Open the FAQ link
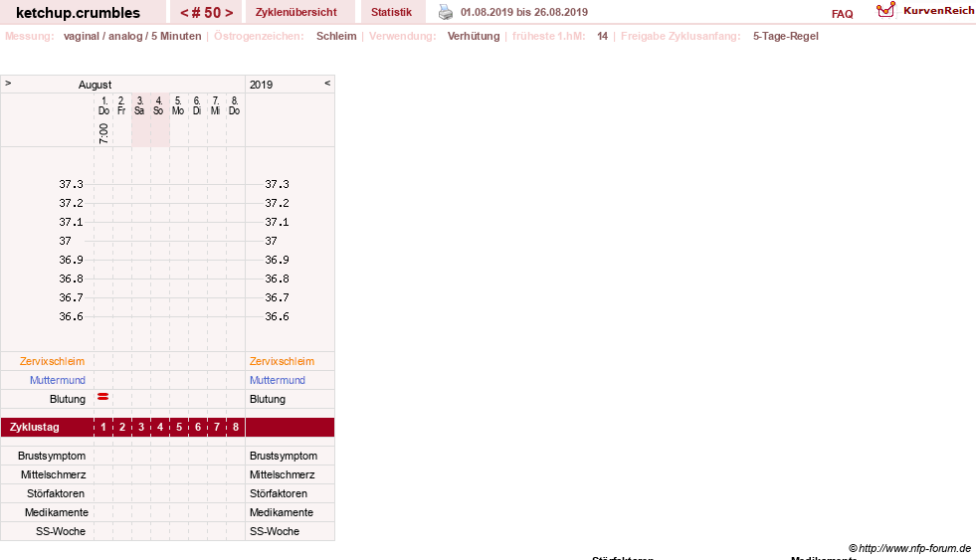 (x=842, y=14)
